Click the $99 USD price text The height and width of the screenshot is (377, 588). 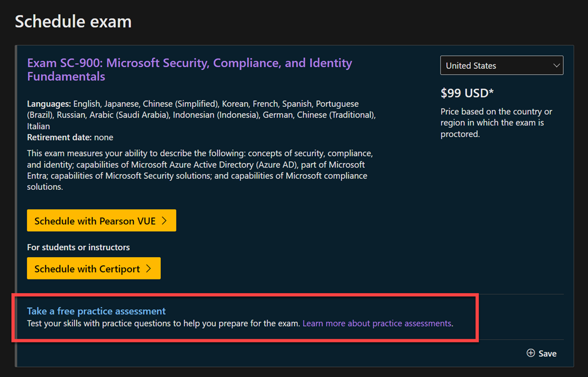(467, 93)
